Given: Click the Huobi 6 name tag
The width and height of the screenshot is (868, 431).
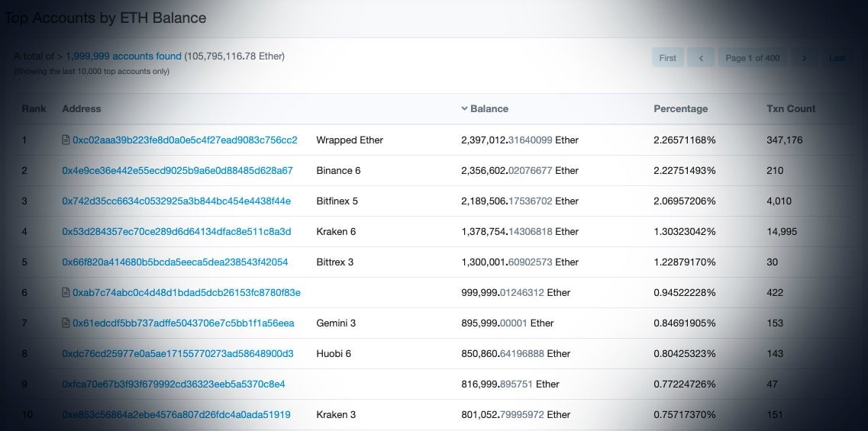Looking at the screenshot, I should 334,353.
